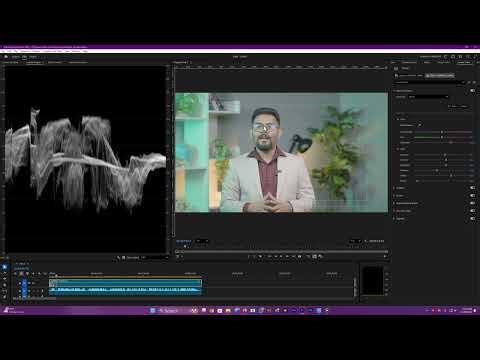Expand the HSL Secondary section

pyautogui.click(x=394, y=211)
